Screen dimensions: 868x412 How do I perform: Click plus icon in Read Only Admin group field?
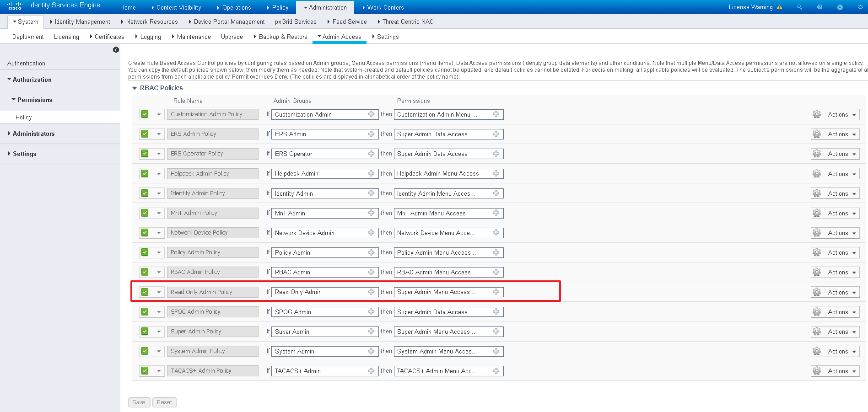click(x=371, y=292)
